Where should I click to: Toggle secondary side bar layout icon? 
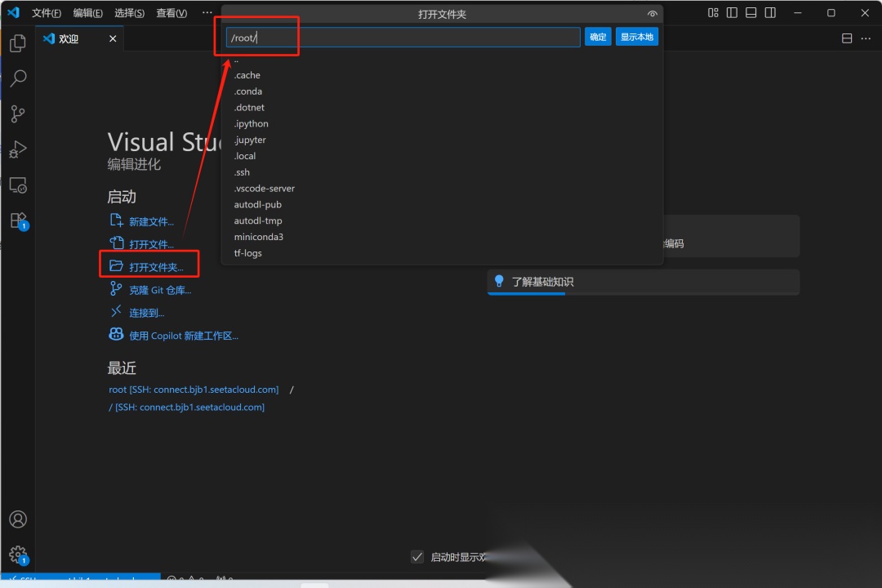pyautogui.click(x=770, y=13)
